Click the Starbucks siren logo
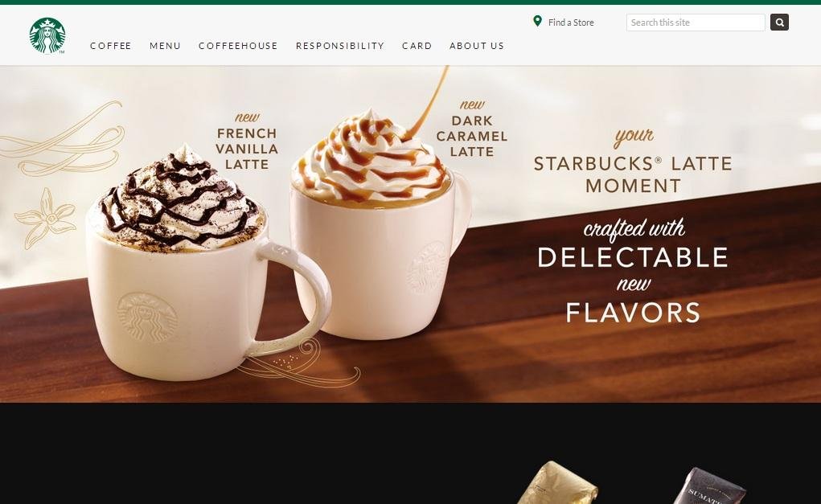The height and width of the screenshot is (504, 821). [47, 35]
